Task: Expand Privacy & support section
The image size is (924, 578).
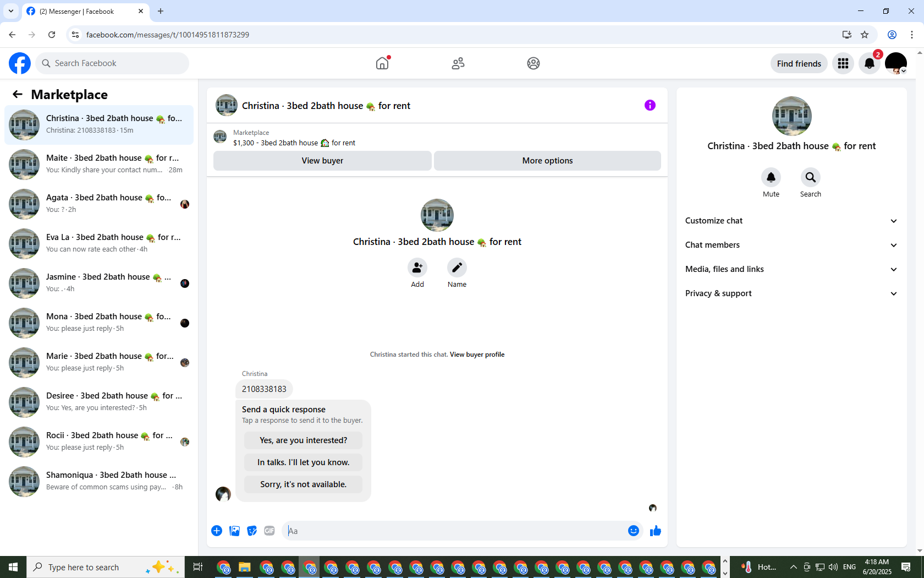Action: point(791,293)
